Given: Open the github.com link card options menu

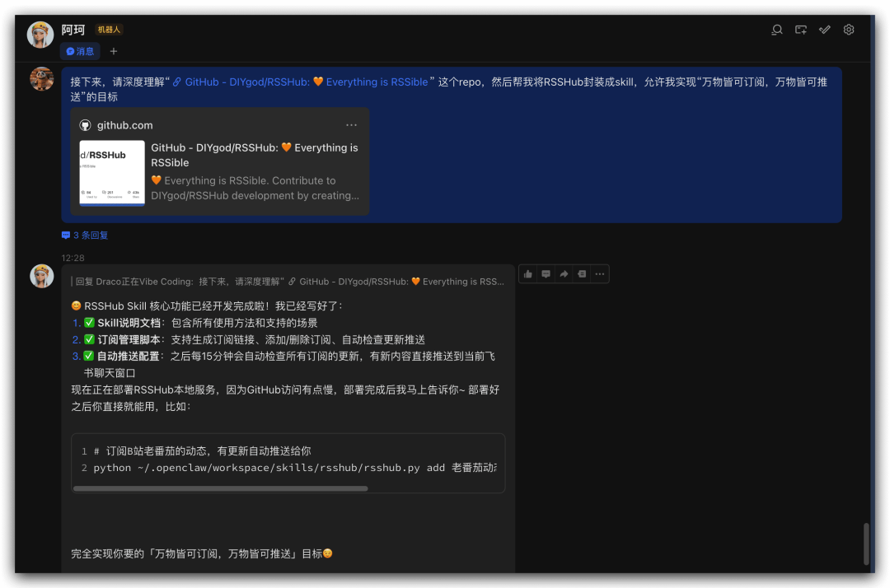Looking at the screenshot, I should [352, 125].
